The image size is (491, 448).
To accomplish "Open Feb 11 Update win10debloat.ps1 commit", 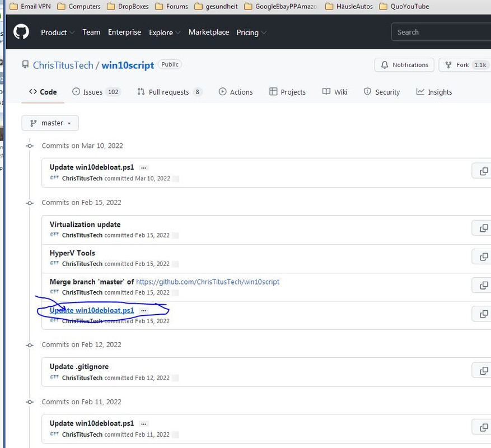I will tap(92, 423).
